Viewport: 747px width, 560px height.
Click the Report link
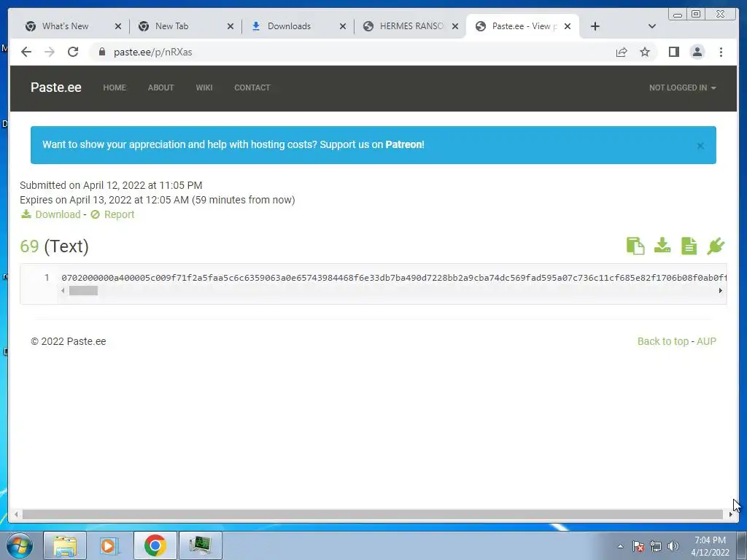pyautogui.click(x=112, y=214)
